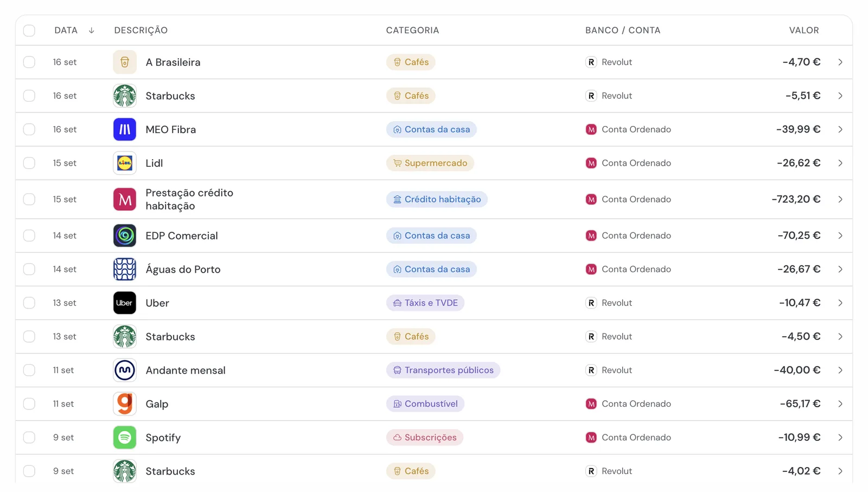
Task: Click the Revolut icon in the A Brasileira row
Action: 591,62
